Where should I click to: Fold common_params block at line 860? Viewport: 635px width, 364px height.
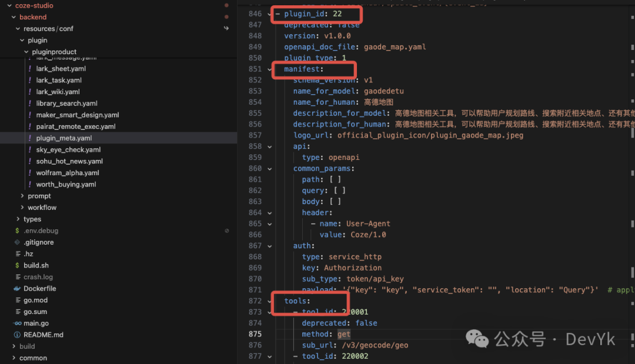tap(269, 168)
